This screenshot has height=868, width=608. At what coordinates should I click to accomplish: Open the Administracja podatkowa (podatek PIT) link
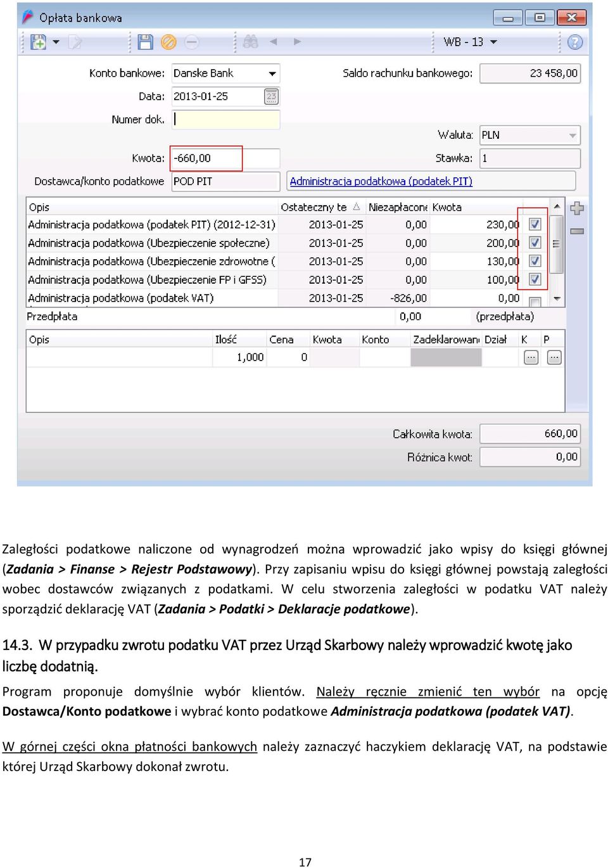click(x=381, y=181)
